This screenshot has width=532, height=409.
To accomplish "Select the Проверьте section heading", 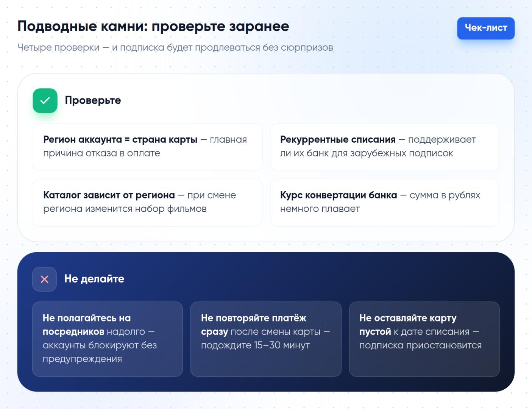I will (93, 100).
